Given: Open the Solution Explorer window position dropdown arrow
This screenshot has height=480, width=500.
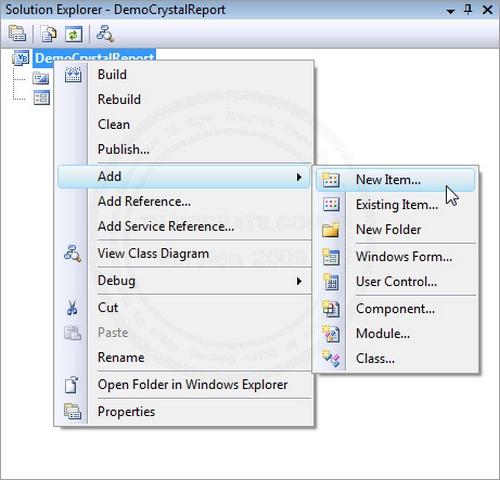Looking at the screenshot, I should point(450,11).
